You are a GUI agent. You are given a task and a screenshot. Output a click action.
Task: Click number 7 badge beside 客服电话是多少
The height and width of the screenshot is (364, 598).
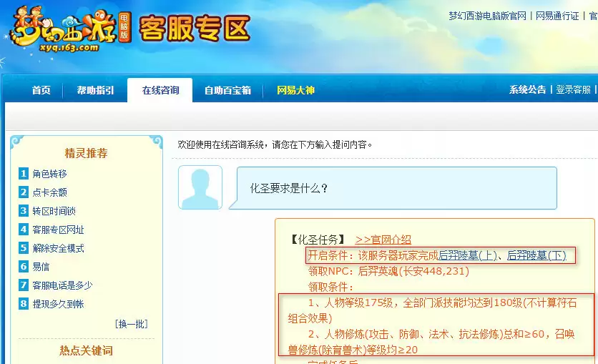click(24, 285)
